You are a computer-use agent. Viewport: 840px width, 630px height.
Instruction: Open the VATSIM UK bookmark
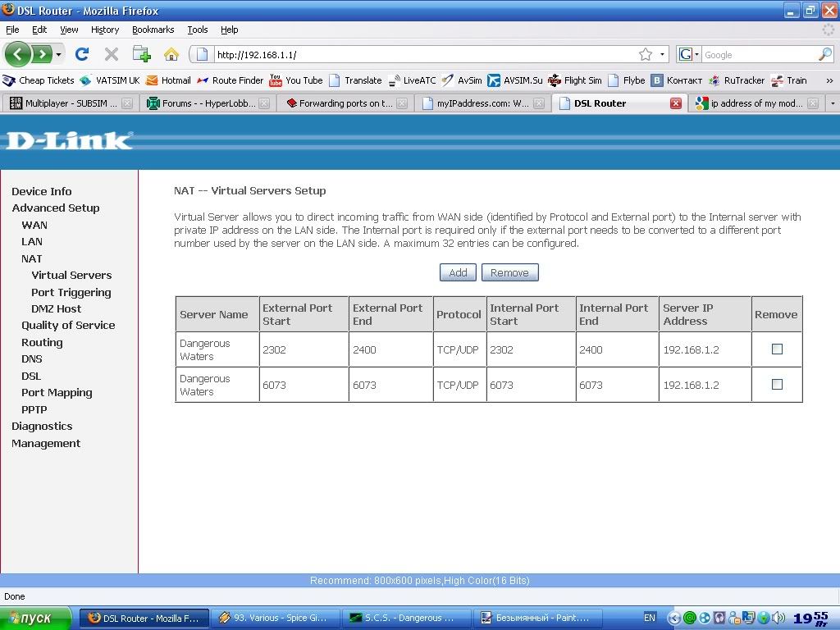pos(110,80)
